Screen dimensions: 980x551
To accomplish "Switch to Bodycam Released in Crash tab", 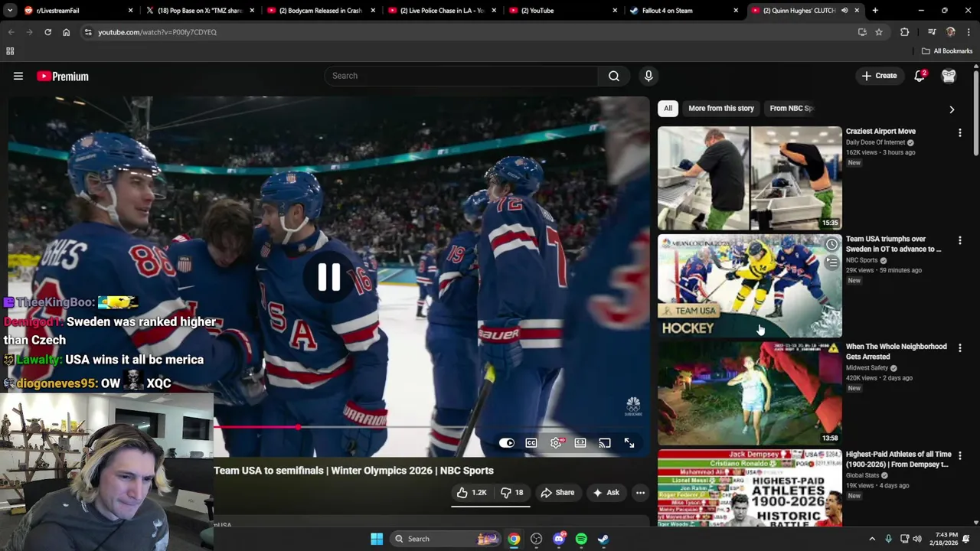I will pyautogui.click(x=320, y=11).
